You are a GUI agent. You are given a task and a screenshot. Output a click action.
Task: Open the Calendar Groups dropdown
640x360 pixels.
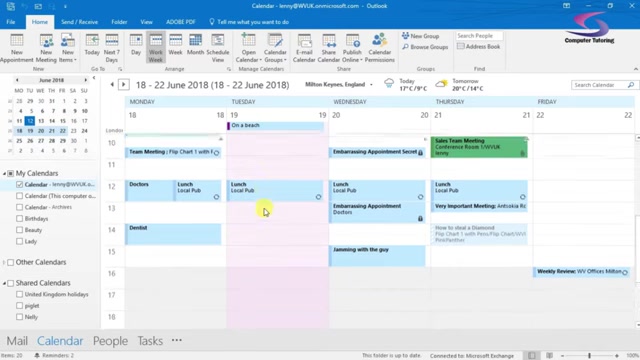[x=275, y=48]
